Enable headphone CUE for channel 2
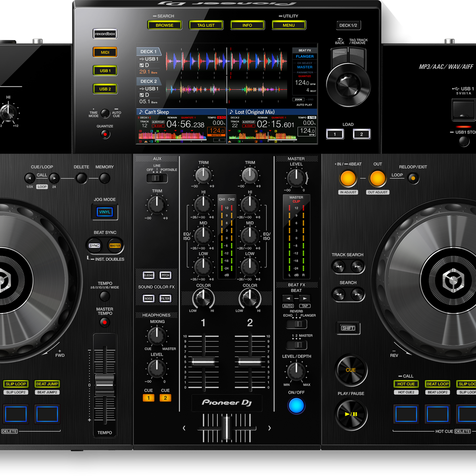 [x=165, y=398]
